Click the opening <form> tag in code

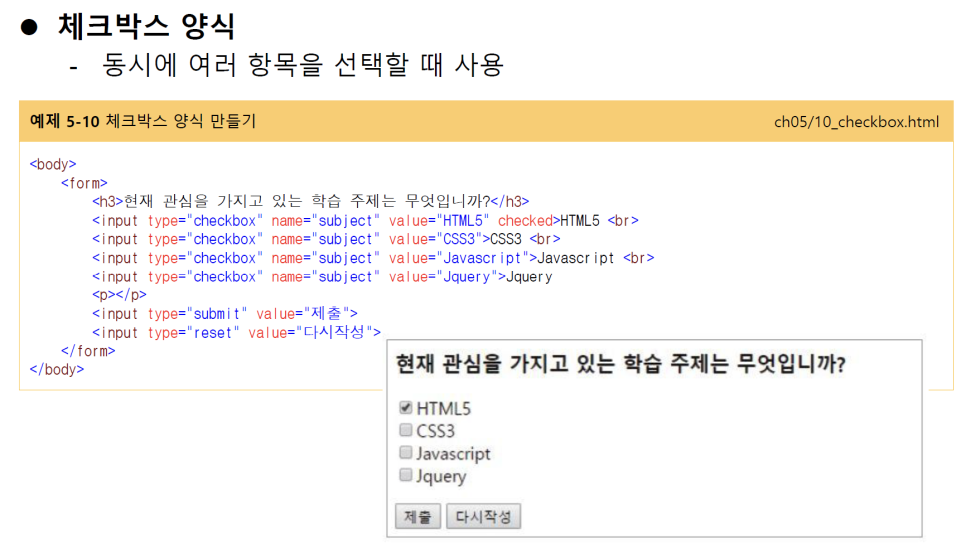(x=84, y=183)
